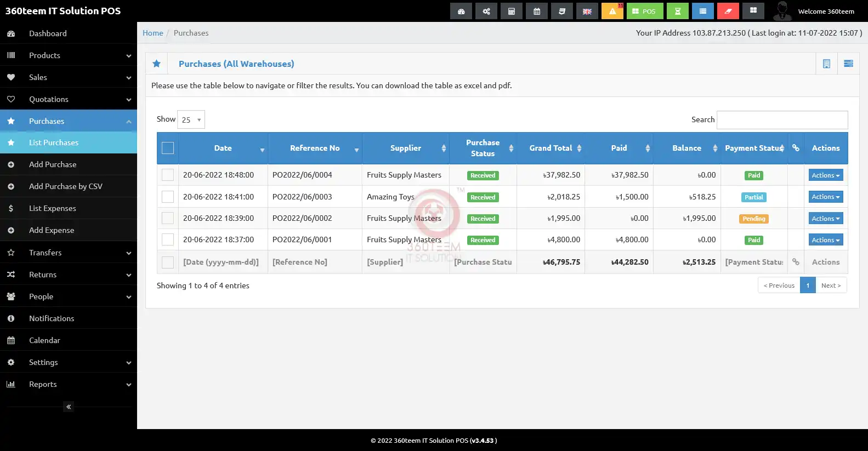Expand the Settings sidebar menu
The width and height of the screenshot is (868, 451).
69,362
